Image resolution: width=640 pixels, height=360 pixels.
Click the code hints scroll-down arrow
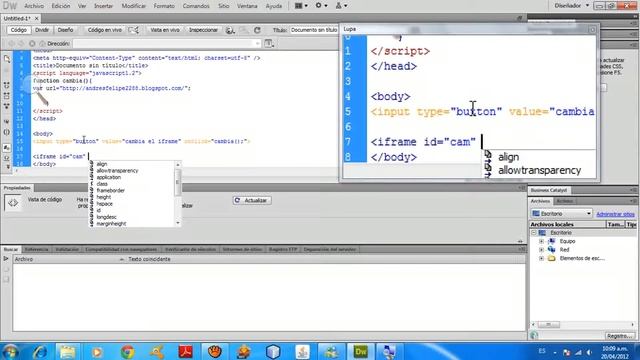[178, 223]
